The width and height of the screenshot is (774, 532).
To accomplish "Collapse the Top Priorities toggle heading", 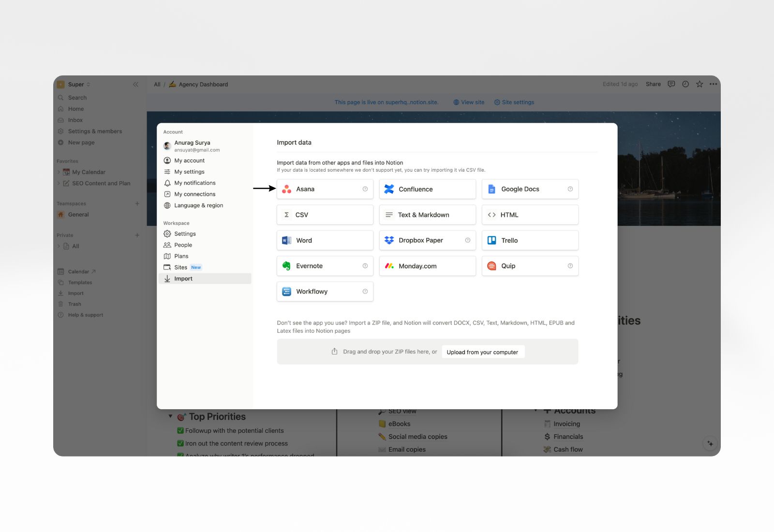I will click(170, 416).
